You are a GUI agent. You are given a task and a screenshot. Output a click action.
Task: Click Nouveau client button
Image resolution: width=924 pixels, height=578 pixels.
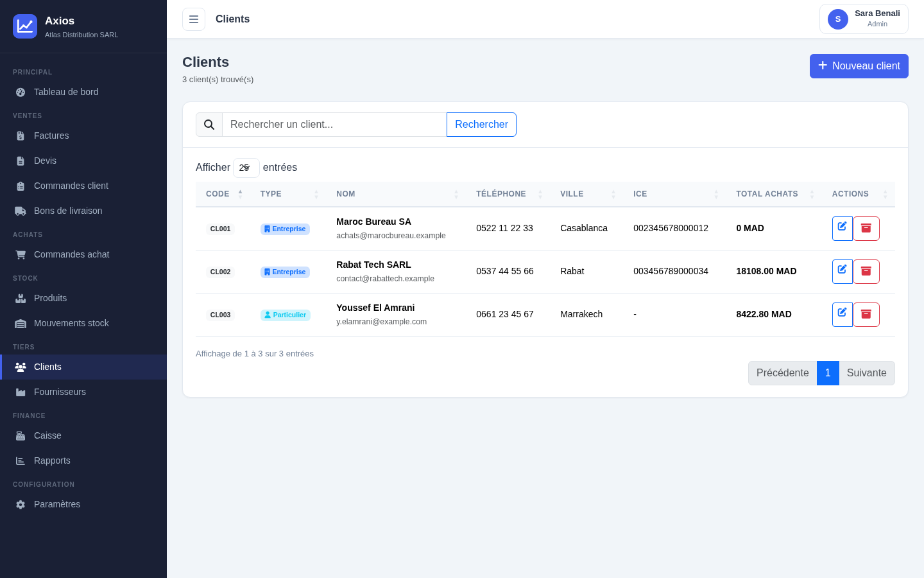859,66
